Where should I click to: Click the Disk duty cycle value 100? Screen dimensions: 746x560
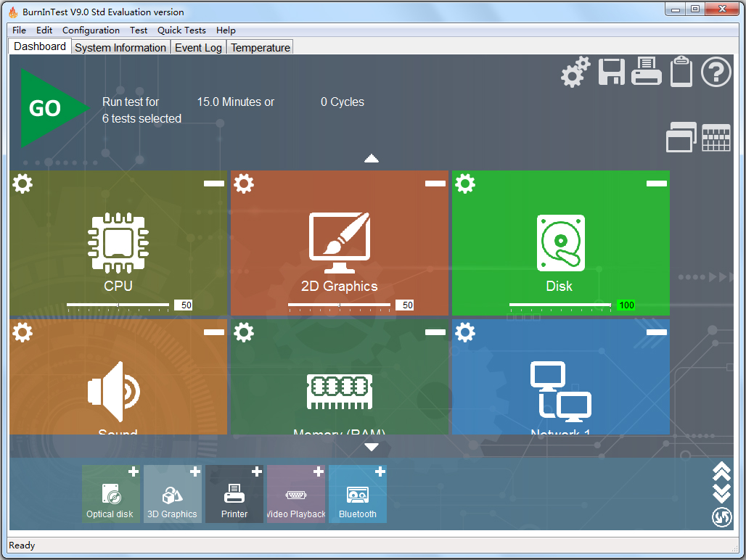click(x=626, y=305)
